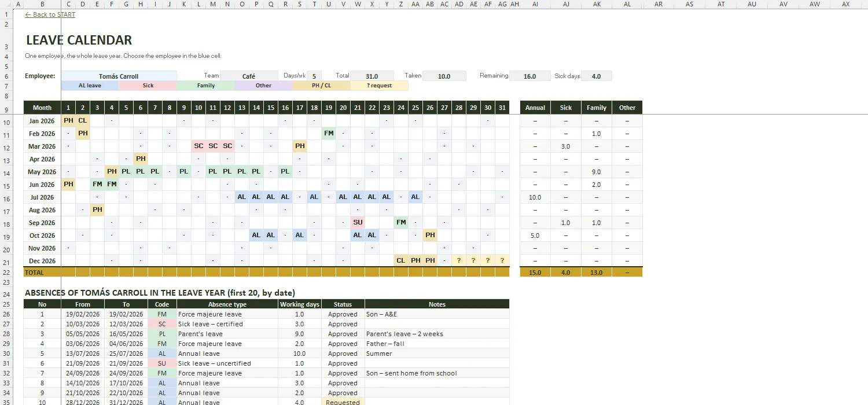Click the ? request legend swatch
The height and width of the screenshot is (405, 868).
click(x=379, y=86)
